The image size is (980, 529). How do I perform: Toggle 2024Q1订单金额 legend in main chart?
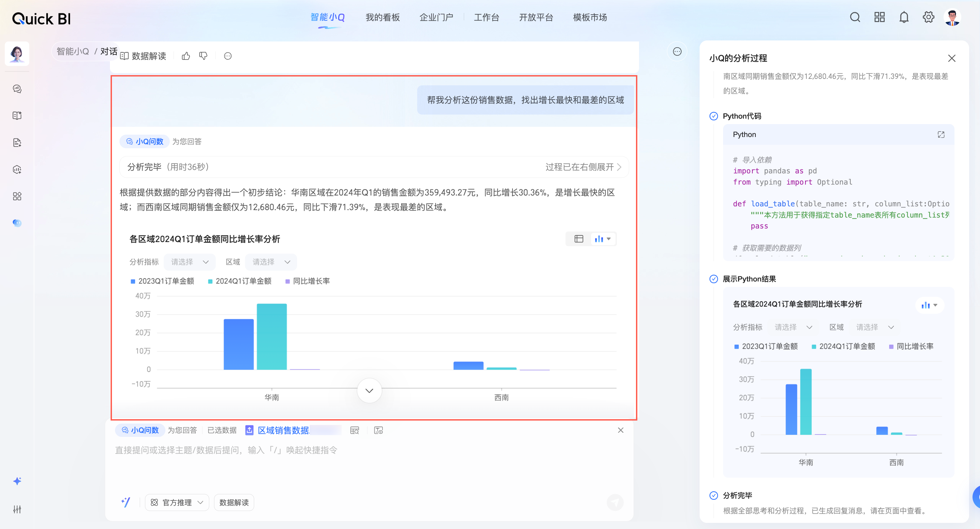tap(240, 281)
